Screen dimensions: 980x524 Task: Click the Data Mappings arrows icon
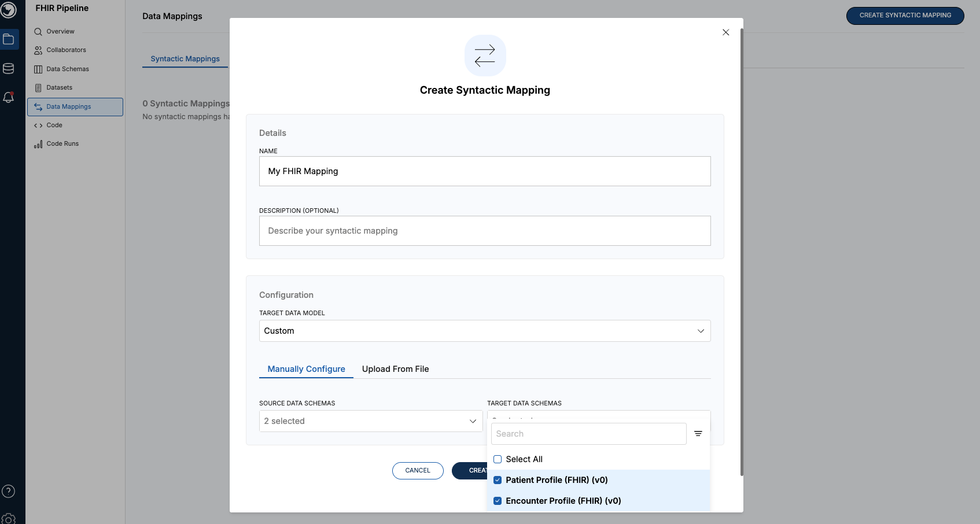(x=38, y=107)
